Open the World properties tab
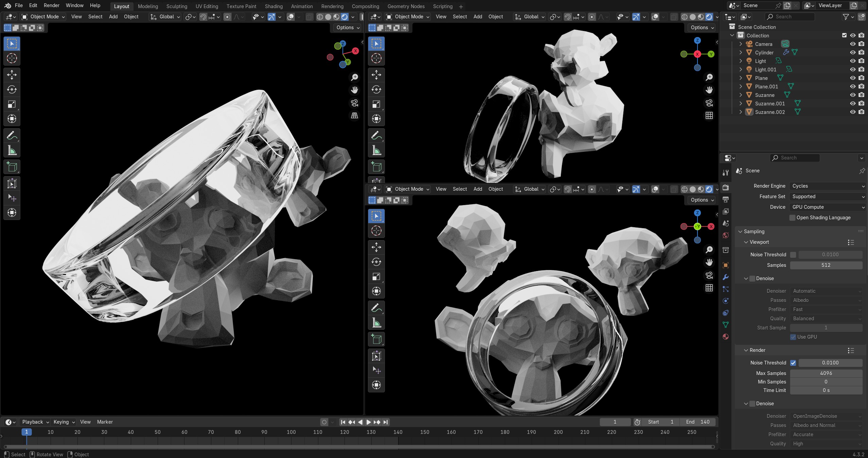 [726, 235]
